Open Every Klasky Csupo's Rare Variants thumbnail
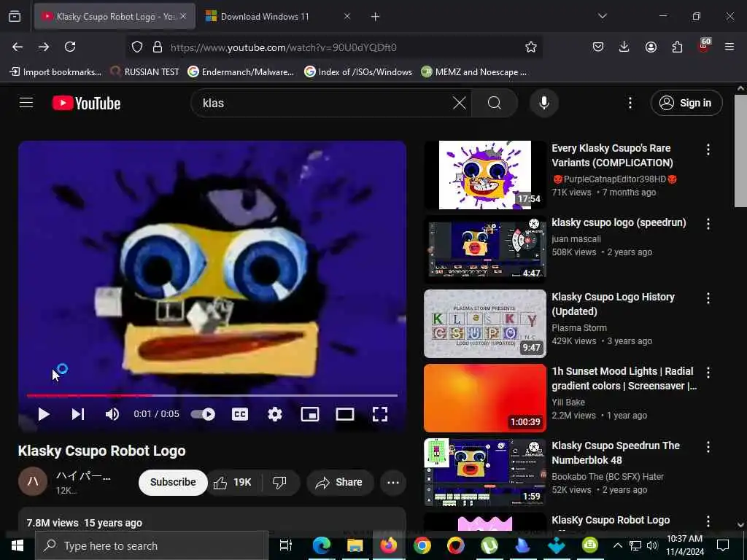Screen dimensions: 747x560 pos(485,175)
